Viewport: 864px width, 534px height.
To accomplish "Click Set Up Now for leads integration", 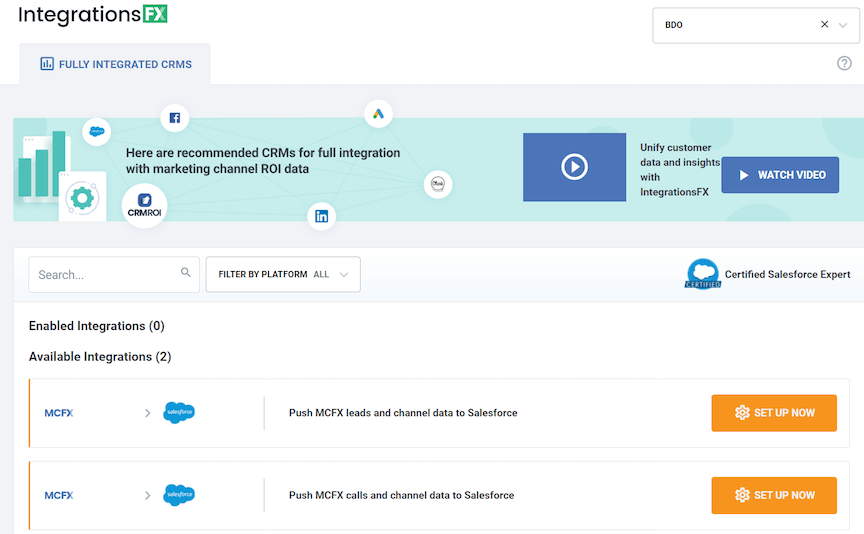I will [774, 413].
